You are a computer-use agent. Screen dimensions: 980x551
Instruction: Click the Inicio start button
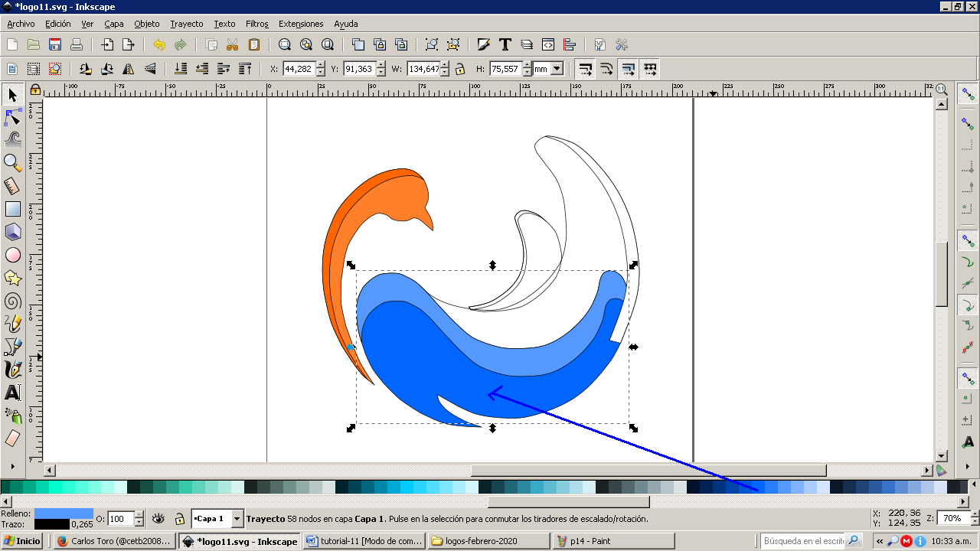pyautogui.click(x=22, y=541)
